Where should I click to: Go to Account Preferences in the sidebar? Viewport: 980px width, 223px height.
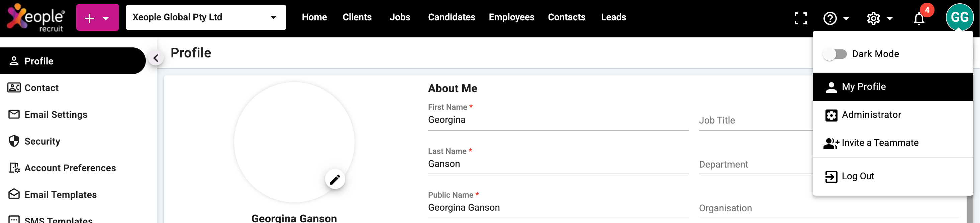pyautogui.click(x=70, y=168)
